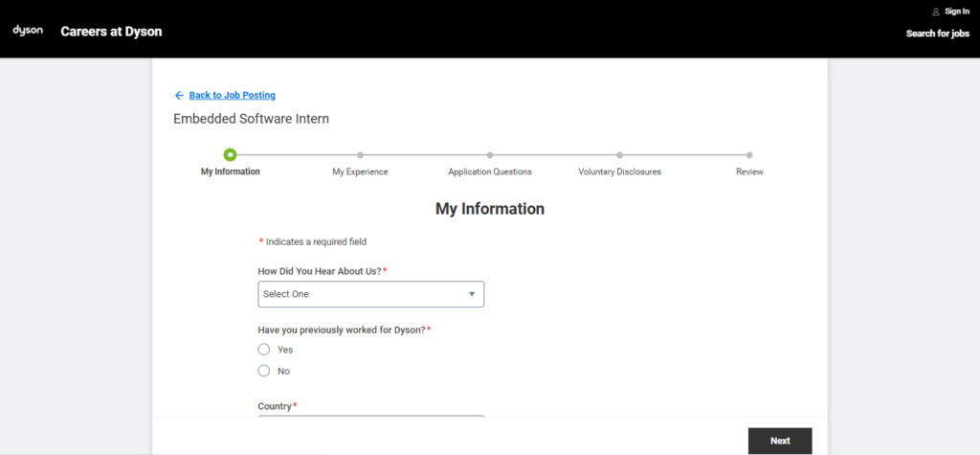Select Yes for previously worked at Dyson
The height and width of the screenshot is (455, 980).
[x=264, y=350]
